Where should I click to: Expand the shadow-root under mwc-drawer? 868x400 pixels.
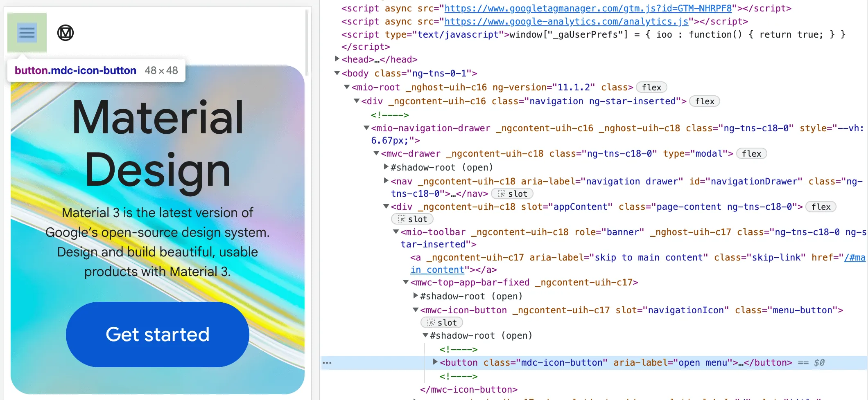(x=386, y=167)
